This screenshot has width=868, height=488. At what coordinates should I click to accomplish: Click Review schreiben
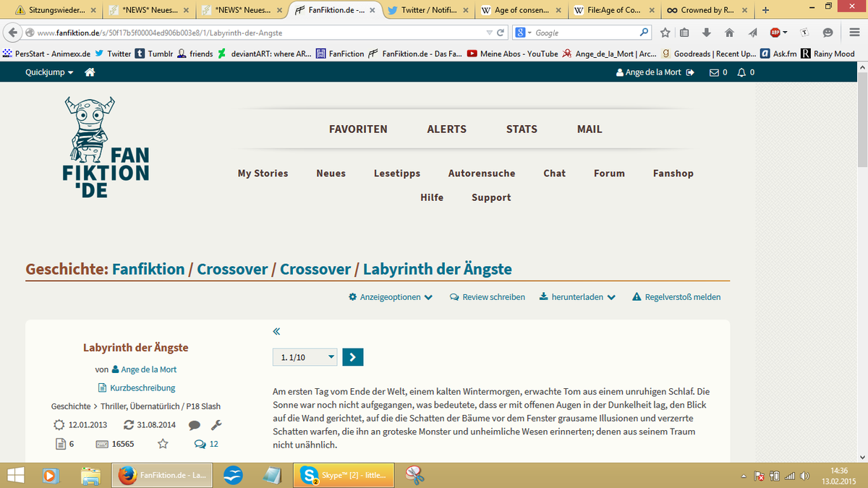click(488, 297)
